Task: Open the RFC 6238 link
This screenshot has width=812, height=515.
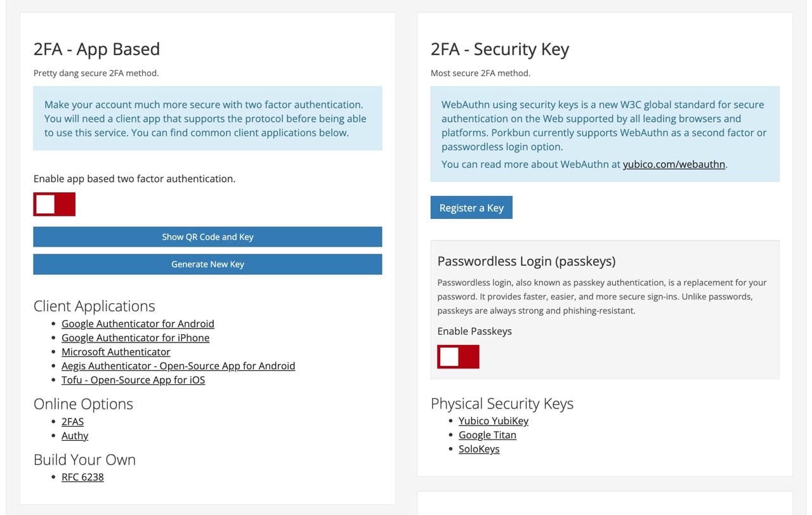Action: click(x=82, y=477)
